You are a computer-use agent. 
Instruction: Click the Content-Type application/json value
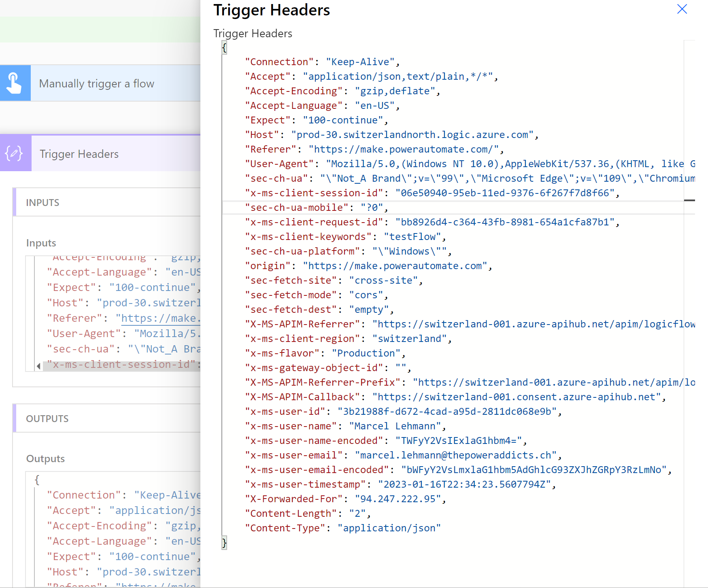pos(389,528)
